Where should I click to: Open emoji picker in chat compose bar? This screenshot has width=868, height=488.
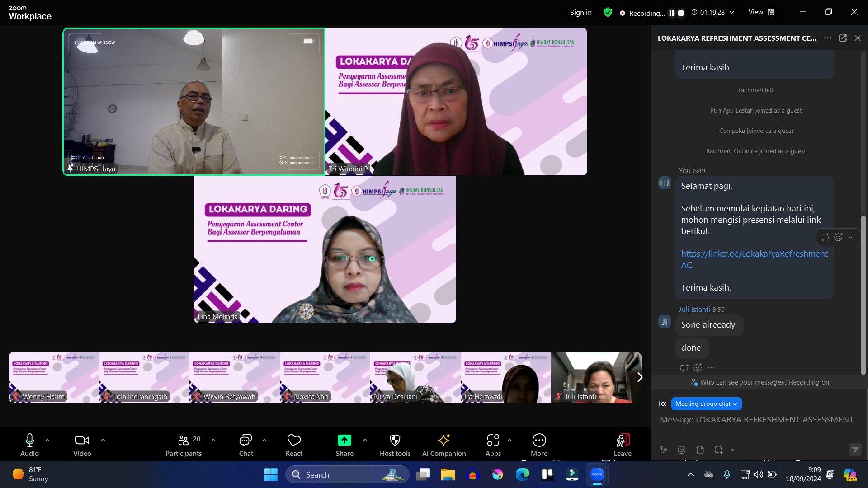[x=682, y=450]
